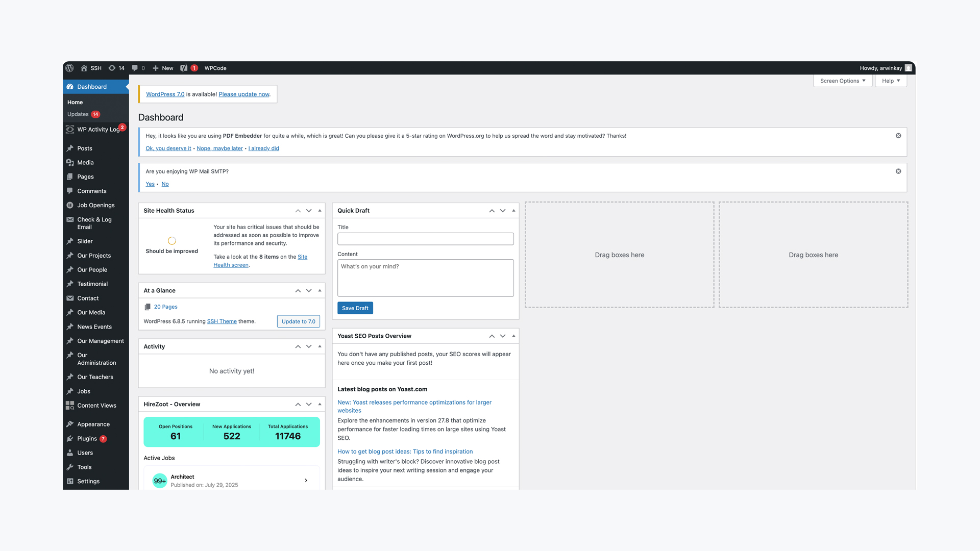Image resolution: width=980 pixels, height=551 pixels.
Task: Click Save Draft button
Action: click(355, 308)
